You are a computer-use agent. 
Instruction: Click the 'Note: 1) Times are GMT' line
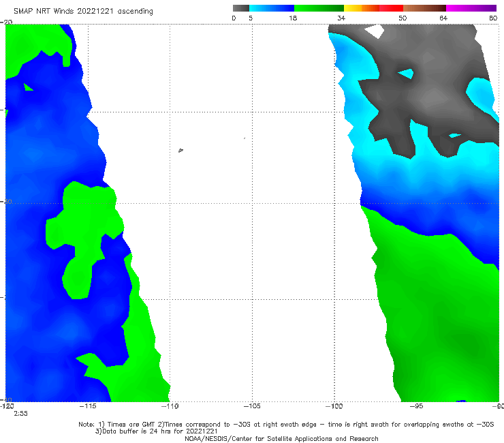286,425
